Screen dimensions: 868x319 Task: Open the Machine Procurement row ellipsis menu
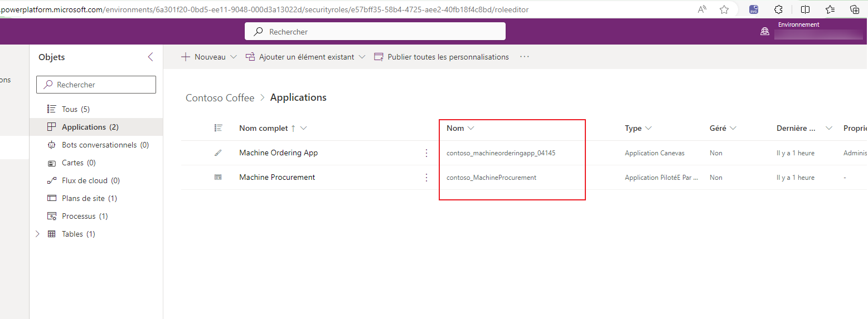point(426,177)
